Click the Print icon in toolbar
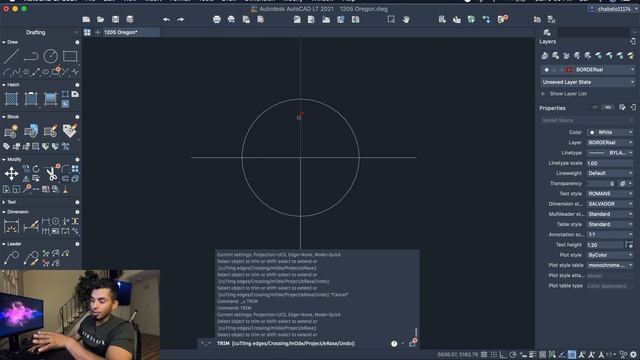Image resolution: width=640 pixels, height=360 pixels. pyautogui.click(x=217, y=19)
